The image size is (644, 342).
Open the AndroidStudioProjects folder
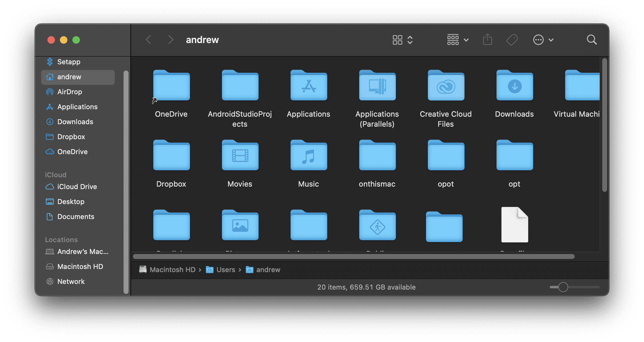(x=240, y=85)
